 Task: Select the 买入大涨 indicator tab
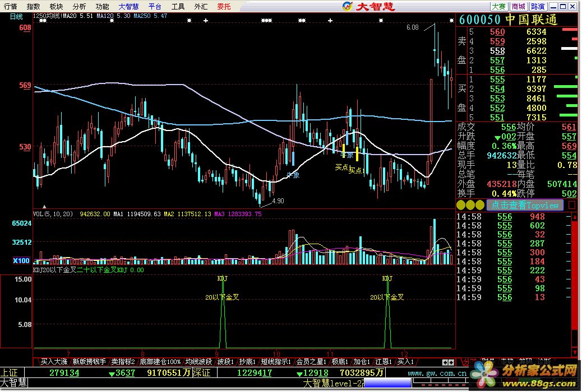point(54,362)
